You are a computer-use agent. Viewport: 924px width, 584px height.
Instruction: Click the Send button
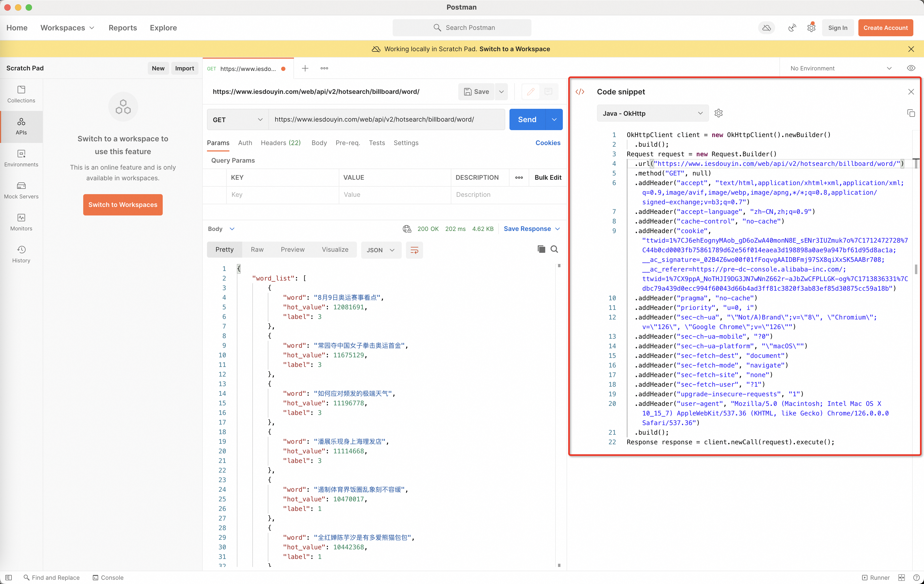pyautogui.click(x=527, y=120)
